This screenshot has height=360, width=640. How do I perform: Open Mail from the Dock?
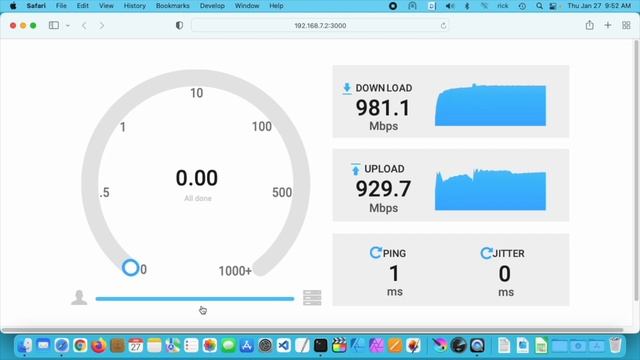43,345
